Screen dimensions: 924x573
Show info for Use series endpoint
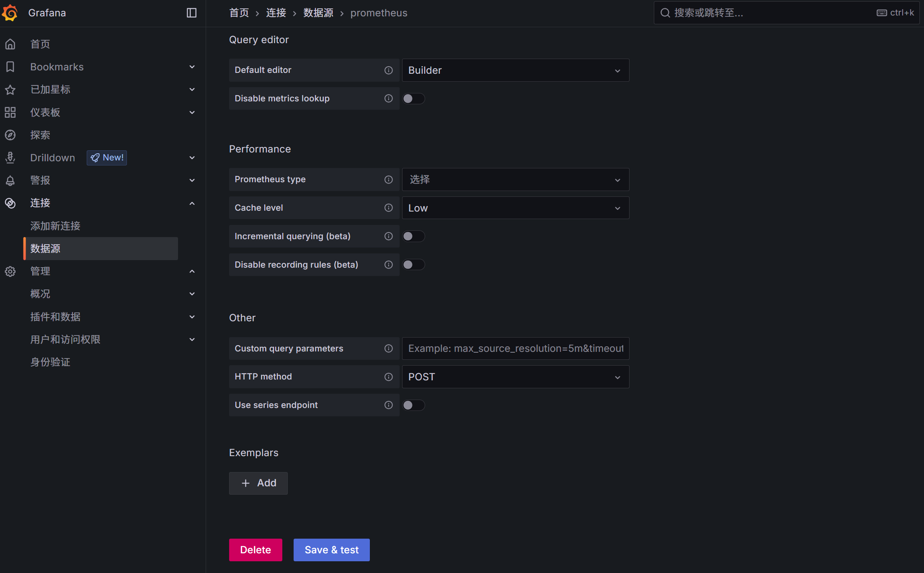(x=389, y=405)
